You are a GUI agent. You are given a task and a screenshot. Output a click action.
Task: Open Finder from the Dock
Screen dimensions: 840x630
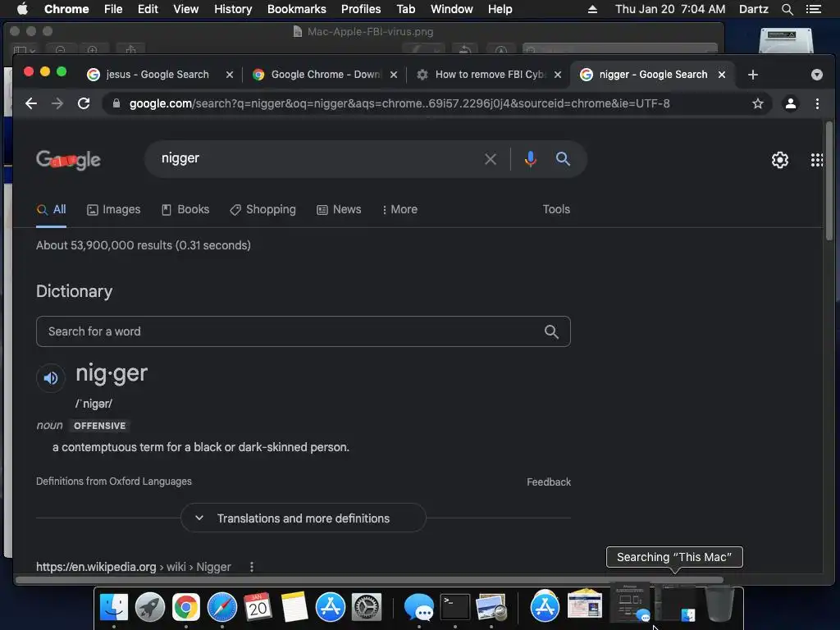click(113, 607)
